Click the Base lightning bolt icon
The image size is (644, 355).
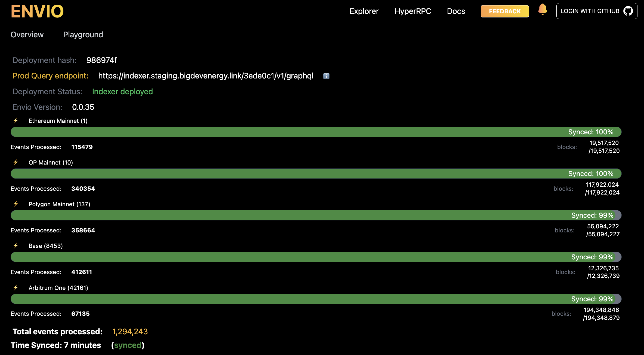click(16, 246)
